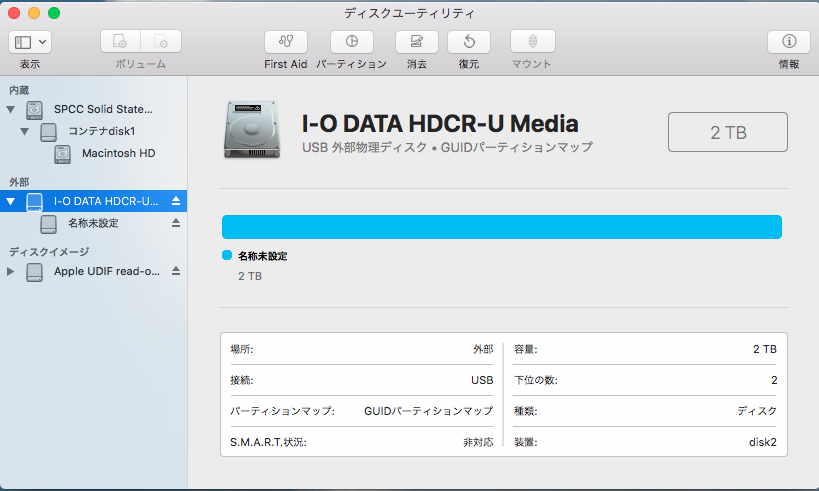819x491 pixels.
Task: Click the 種類 value ディスク
Action: tap(757, 411)
